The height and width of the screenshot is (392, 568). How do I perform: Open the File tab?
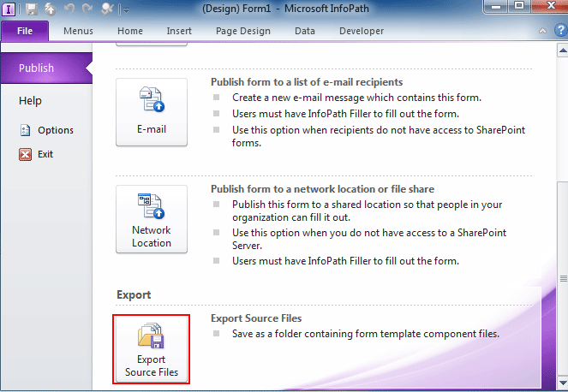25,31
